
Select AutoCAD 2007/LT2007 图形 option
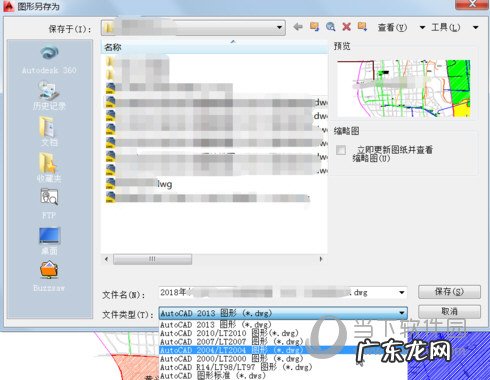[283, 342]
